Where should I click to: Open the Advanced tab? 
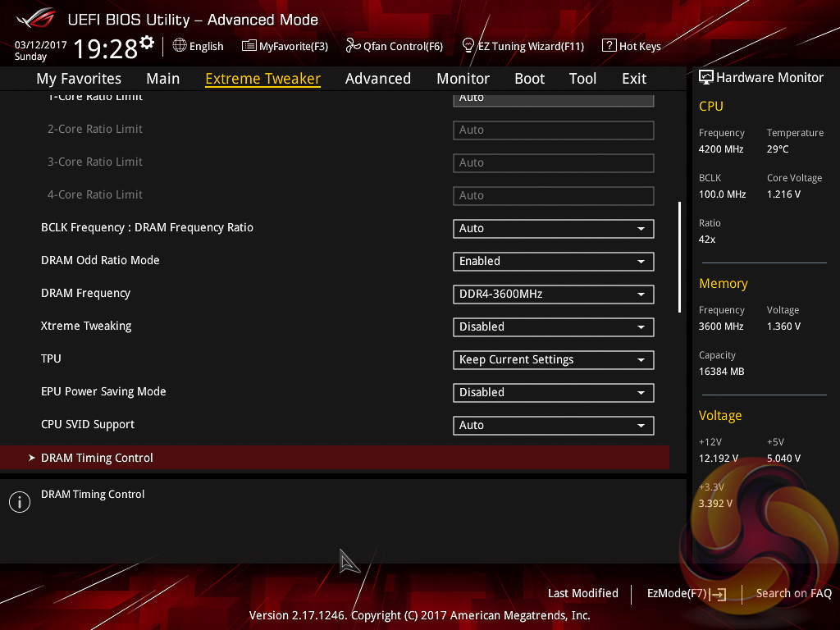(377, 78)
